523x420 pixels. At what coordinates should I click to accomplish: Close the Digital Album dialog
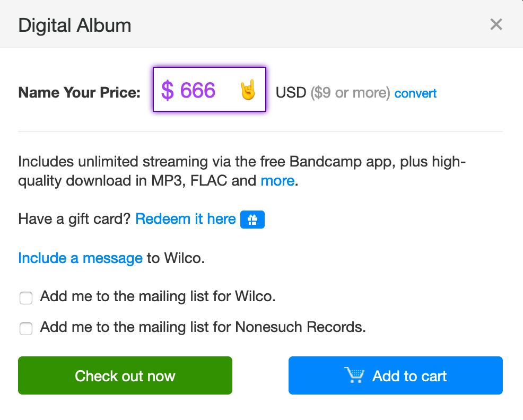point(496,24)
